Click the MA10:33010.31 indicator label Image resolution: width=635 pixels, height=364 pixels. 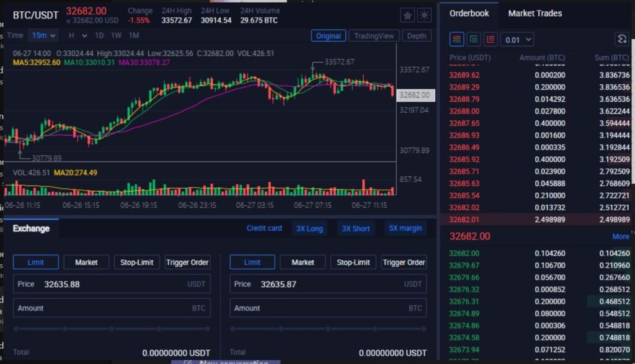(x=89, y=63)
